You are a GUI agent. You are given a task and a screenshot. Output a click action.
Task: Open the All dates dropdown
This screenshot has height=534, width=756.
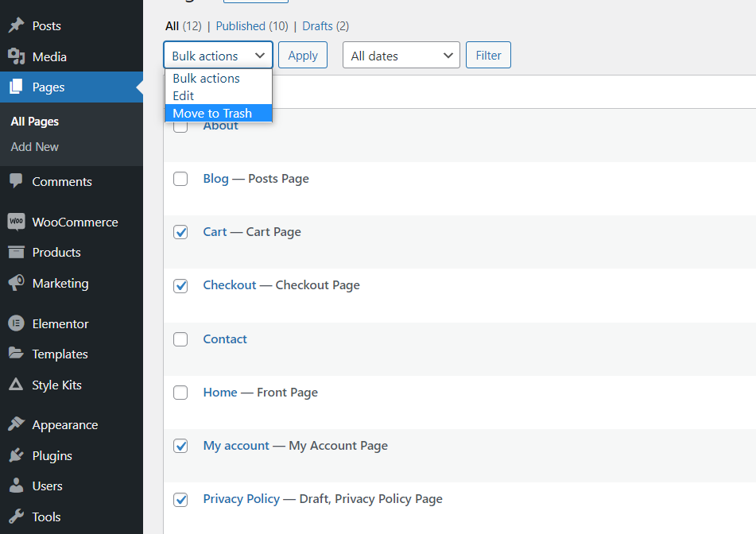pyautogui.click(x=401, y=55)
